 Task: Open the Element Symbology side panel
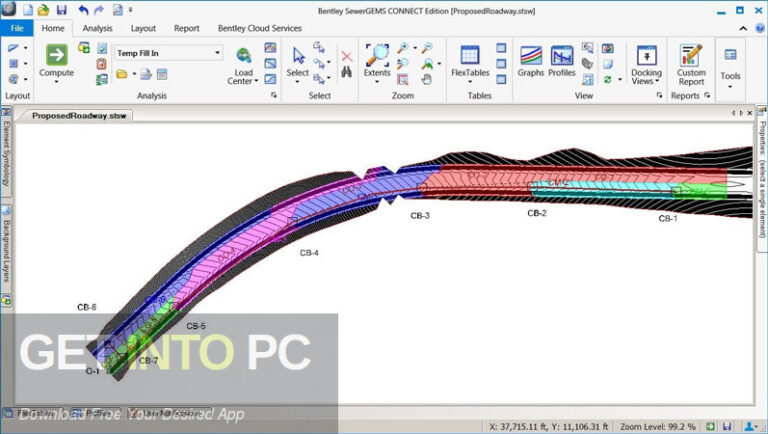tap(6, 154)
